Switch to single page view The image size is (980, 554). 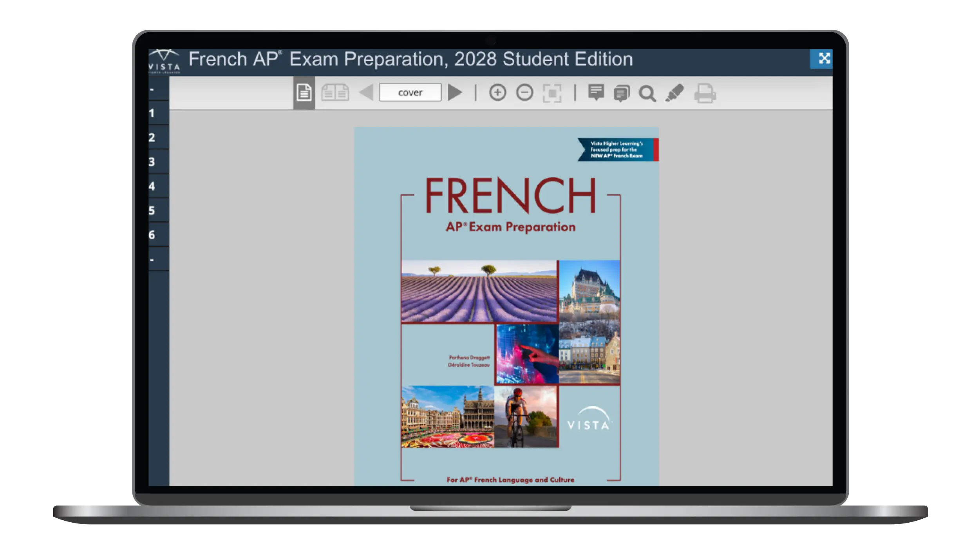point(304,93)
